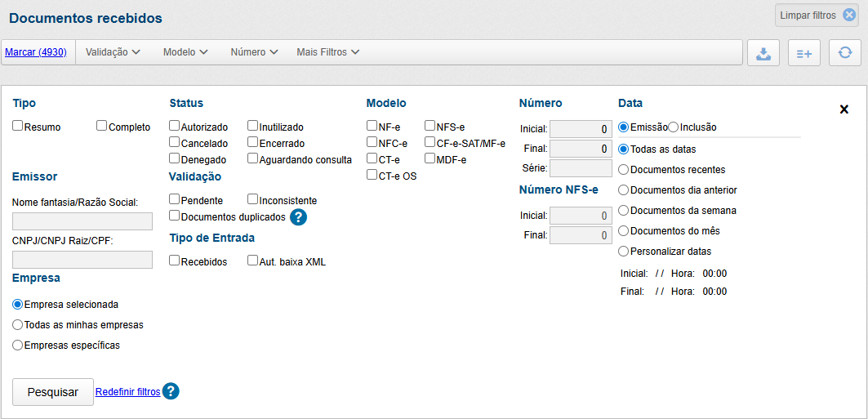The image size is (868, 419).
Task: Open the Número dropdown menu
Action: pos(255,52)
